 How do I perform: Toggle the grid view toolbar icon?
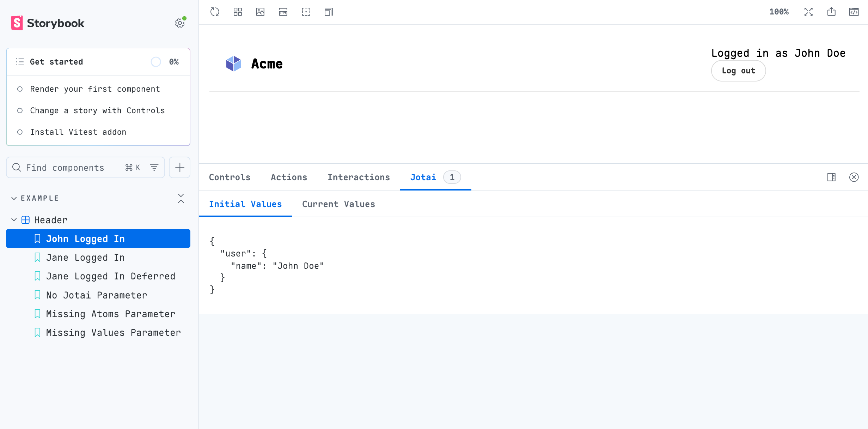point(238,12)
